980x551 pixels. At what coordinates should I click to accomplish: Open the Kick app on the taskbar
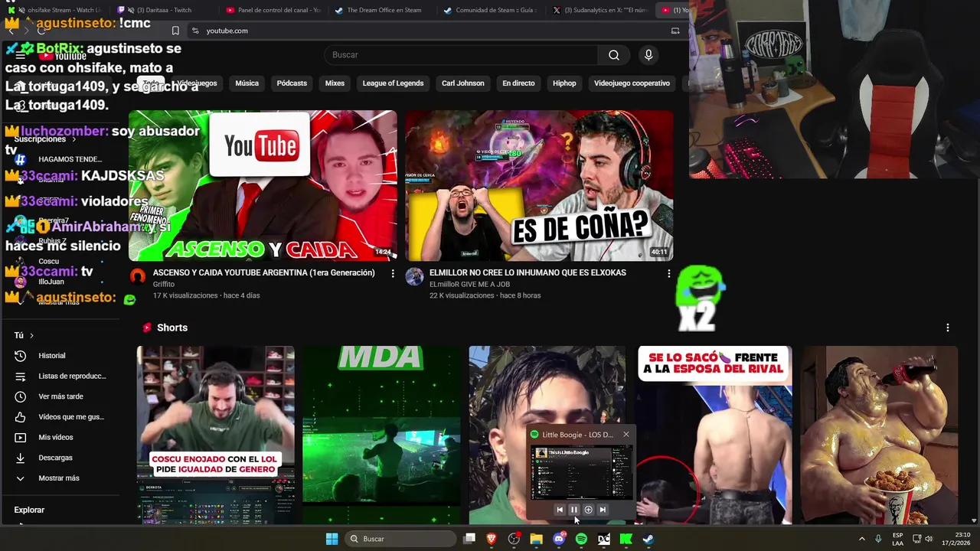[x=626, y=539]
